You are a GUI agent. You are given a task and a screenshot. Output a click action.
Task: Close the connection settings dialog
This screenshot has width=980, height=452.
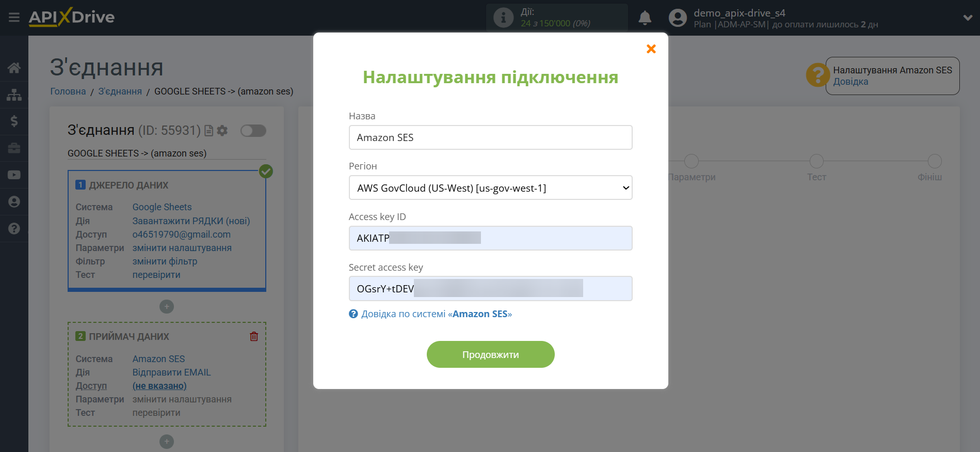coord(651,49)
